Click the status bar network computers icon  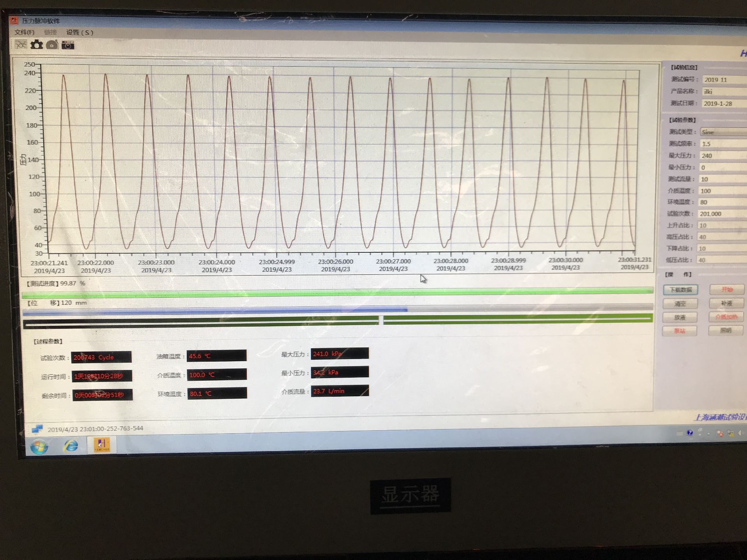point(37,429)
